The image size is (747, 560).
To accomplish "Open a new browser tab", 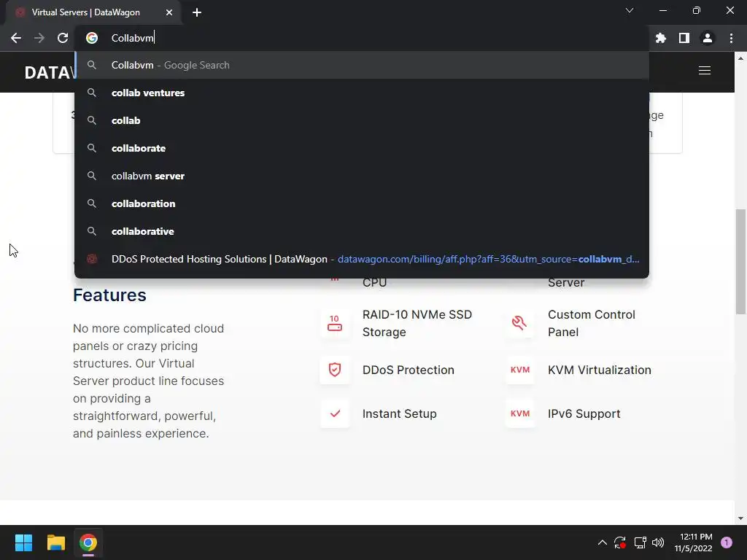I will [x=197, y=12].
